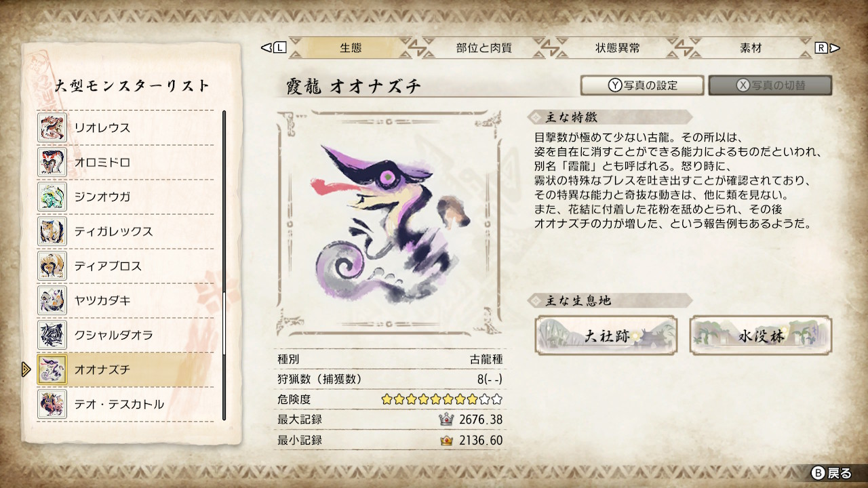Image resolution: width=868 pixels, height=488 pixels.
Task: Select the 生態 tab
Action: coord(351,48)
